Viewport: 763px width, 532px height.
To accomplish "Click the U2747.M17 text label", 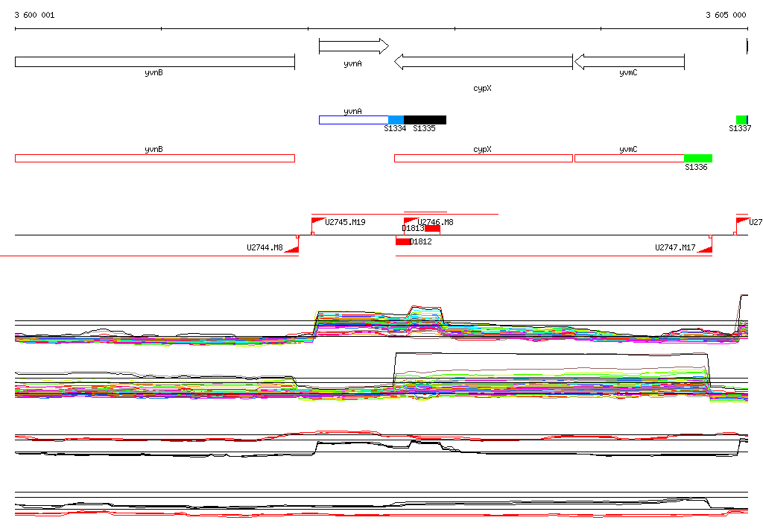I will point(675,248).
